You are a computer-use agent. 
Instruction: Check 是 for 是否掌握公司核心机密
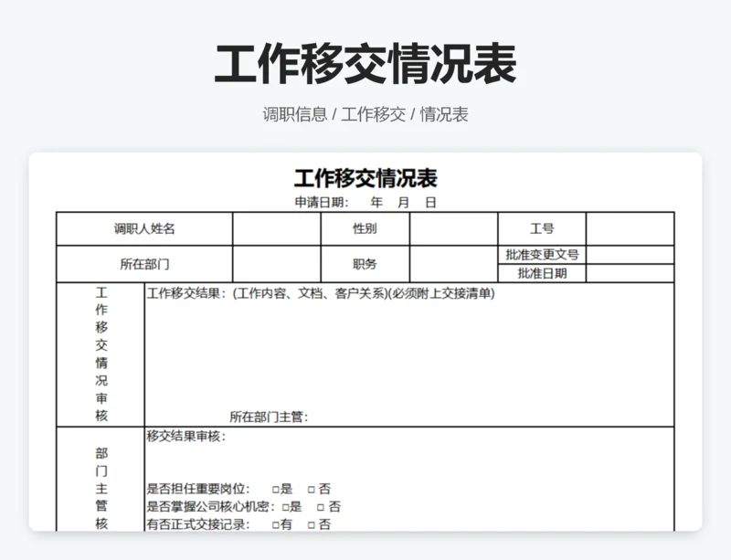(285, 507)
